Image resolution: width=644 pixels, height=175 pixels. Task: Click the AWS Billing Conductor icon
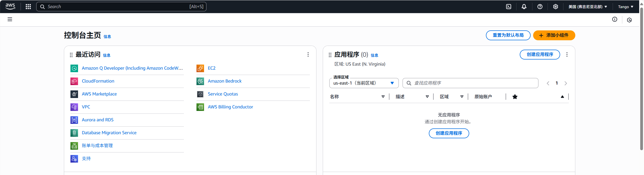coord(200,107)
